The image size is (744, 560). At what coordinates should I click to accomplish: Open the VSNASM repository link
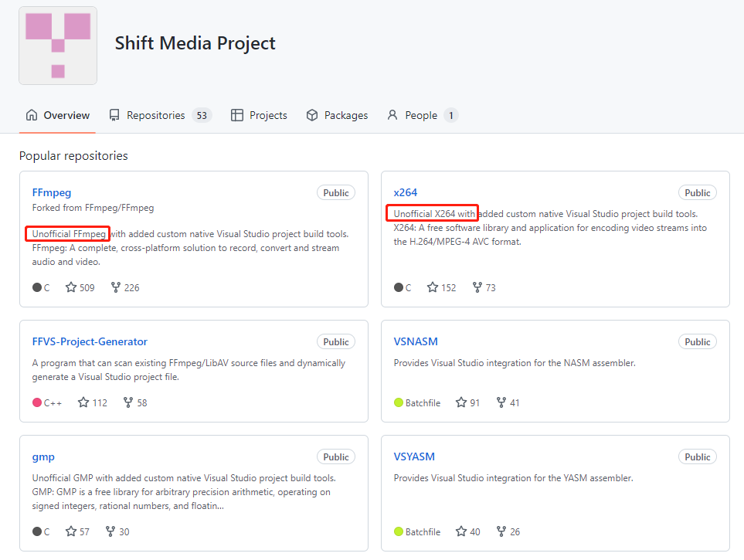click(416, 341)
